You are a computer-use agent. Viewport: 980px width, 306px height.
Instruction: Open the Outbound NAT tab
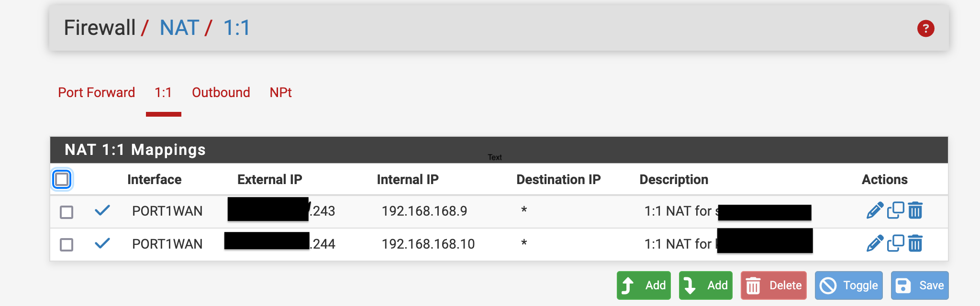pos(221,92)
